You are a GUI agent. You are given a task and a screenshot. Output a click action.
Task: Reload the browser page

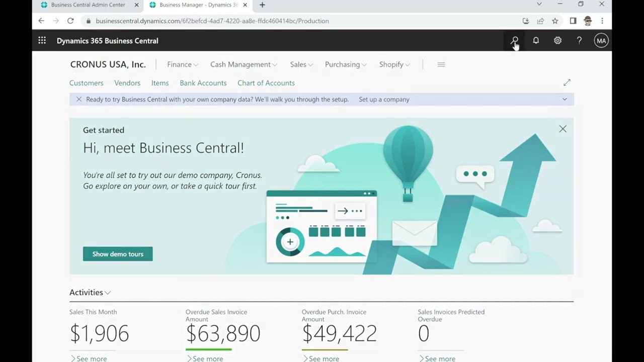pyautogui.click(x=70, y=21)
